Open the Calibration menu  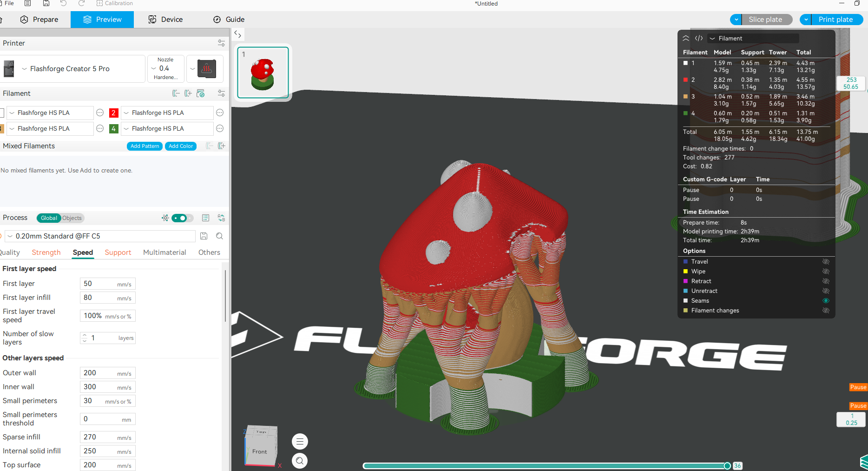pyautogui.click(x=114, y=3)
